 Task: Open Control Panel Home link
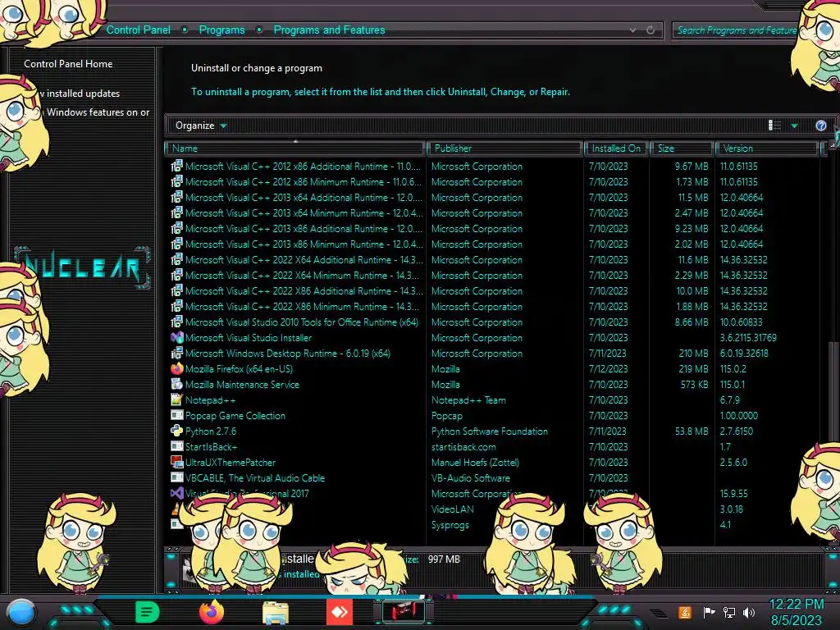[68, 64]
